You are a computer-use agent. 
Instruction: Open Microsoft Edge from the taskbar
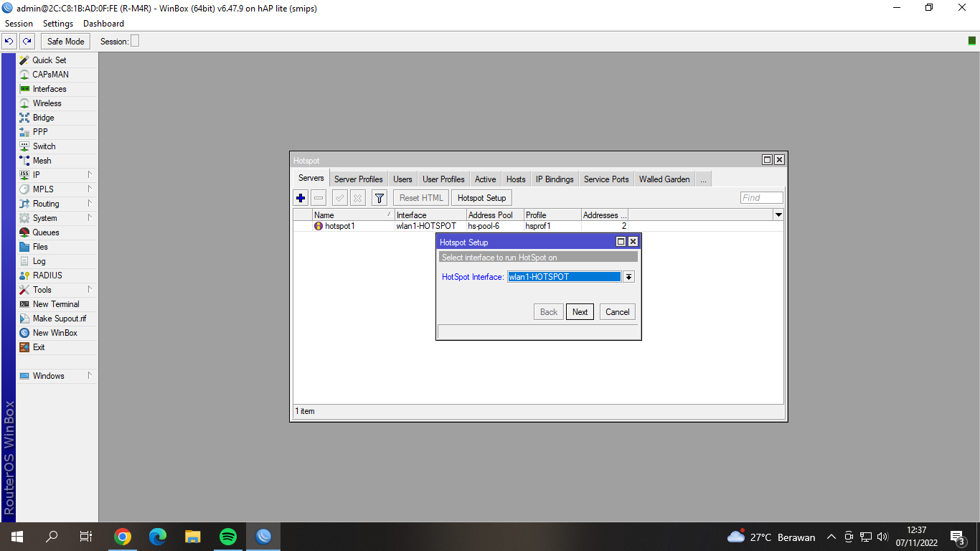tap(158, 537)
